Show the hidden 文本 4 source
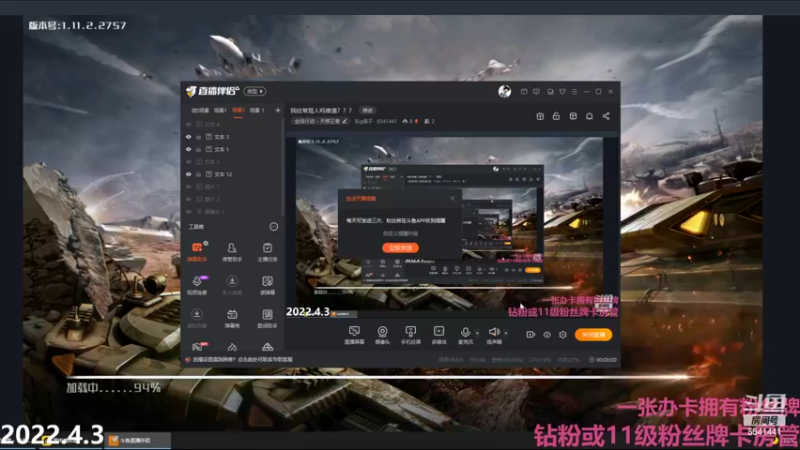Image resolution: width=800 pixels, height=450 pixels. 188,124
